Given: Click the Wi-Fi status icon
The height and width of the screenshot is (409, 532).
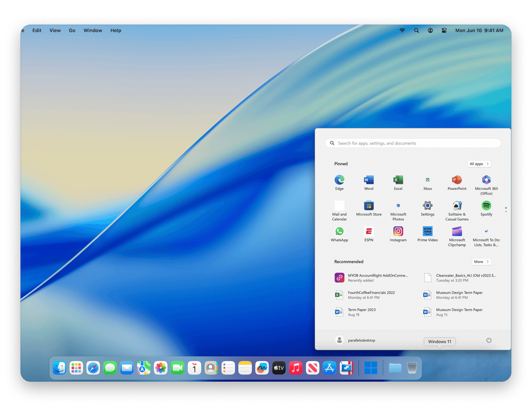Looking at the screenshot, I should 402,30.
